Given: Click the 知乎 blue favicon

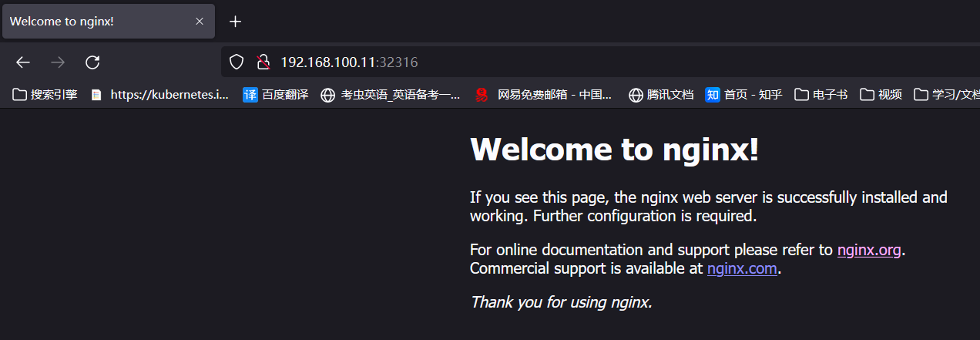Looking at the screenshot, I should click(x=713, y=95).
